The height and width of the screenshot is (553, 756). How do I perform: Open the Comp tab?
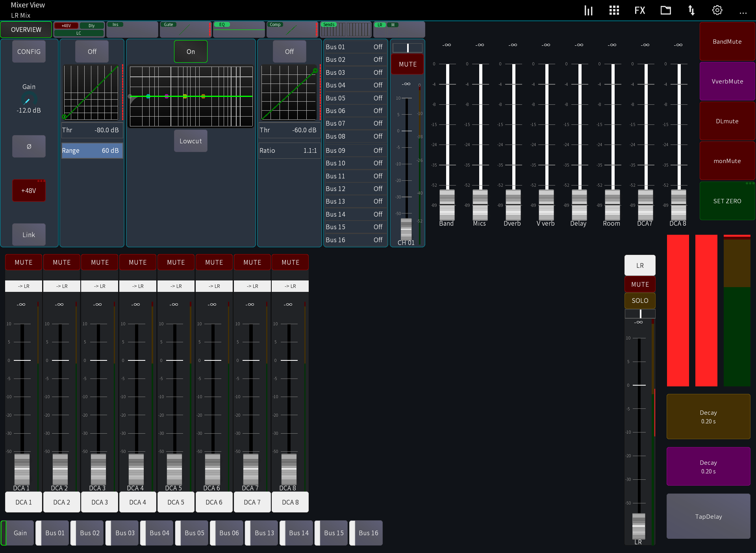click(292, 30)
